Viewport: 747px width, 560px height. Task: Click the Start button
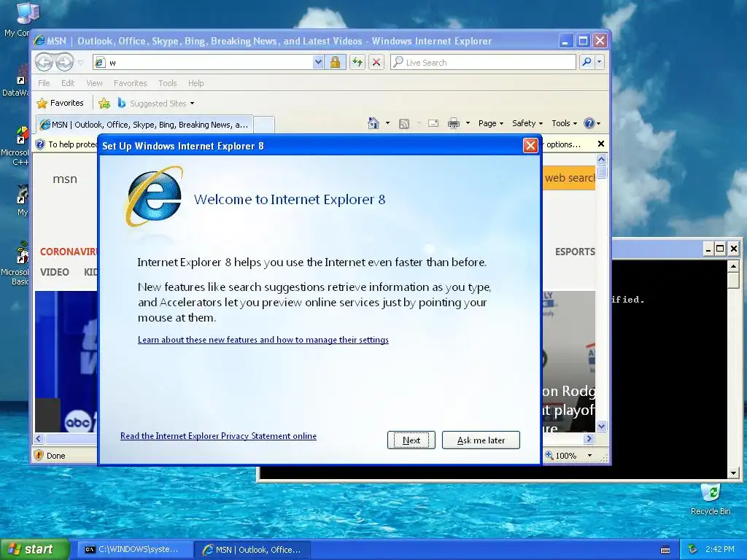point(34,550)
